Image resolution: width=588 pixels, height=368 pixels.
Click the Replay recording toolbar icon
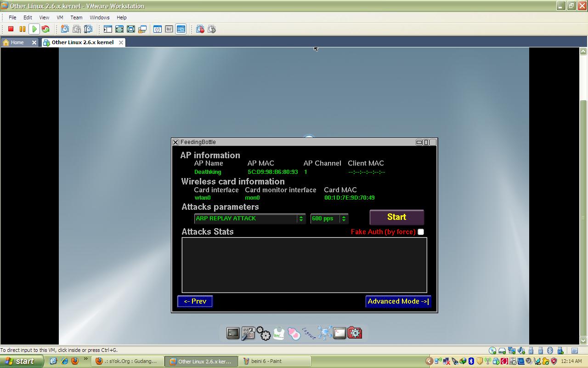[x=212, y=29]
